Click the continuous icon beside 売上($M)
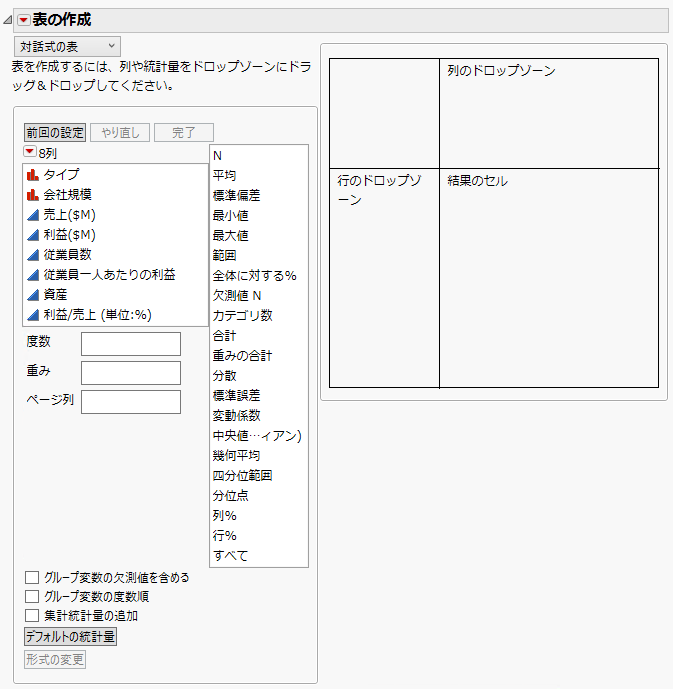 33,214
